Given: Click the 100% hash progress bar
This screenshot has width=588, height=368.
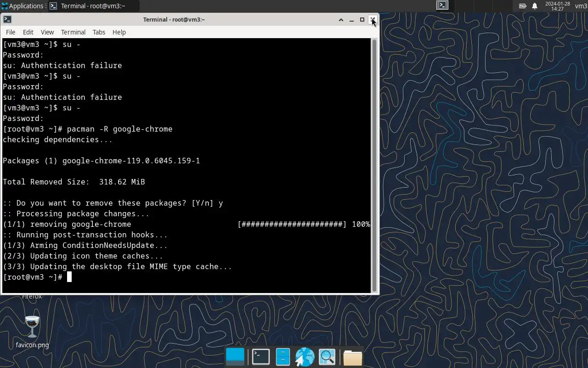Looking at the screenshot, I should pos(304,224).
